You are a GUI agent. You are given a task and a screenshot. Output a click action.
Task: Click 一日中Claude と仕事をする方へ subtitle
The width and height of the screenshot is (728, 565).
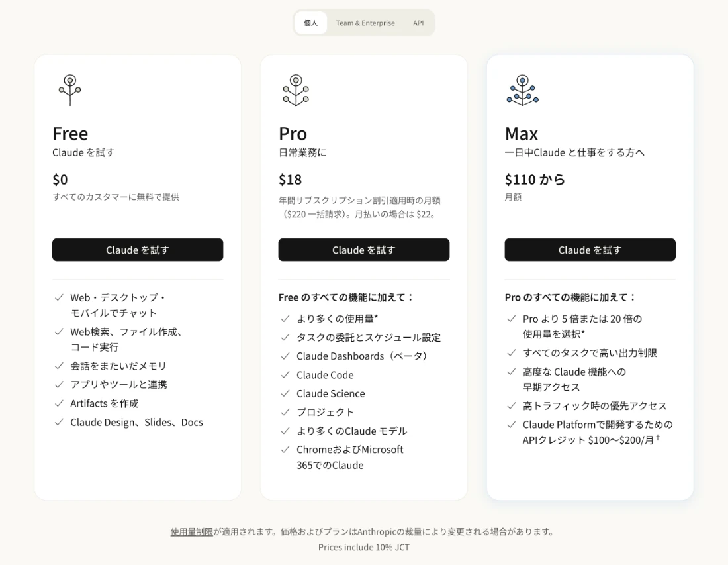[574, 152]
